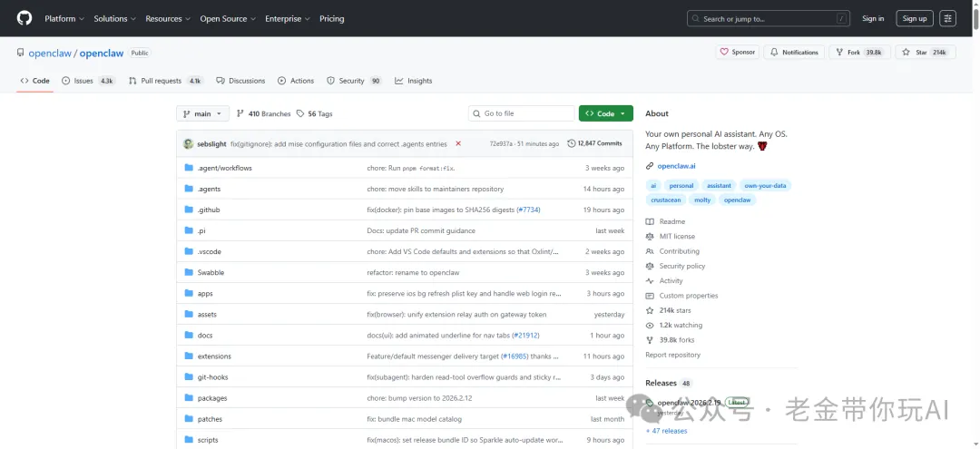This screenshot has width=980, height=449.
Task: Go to the Discussions tab
Action: (240, 81)
